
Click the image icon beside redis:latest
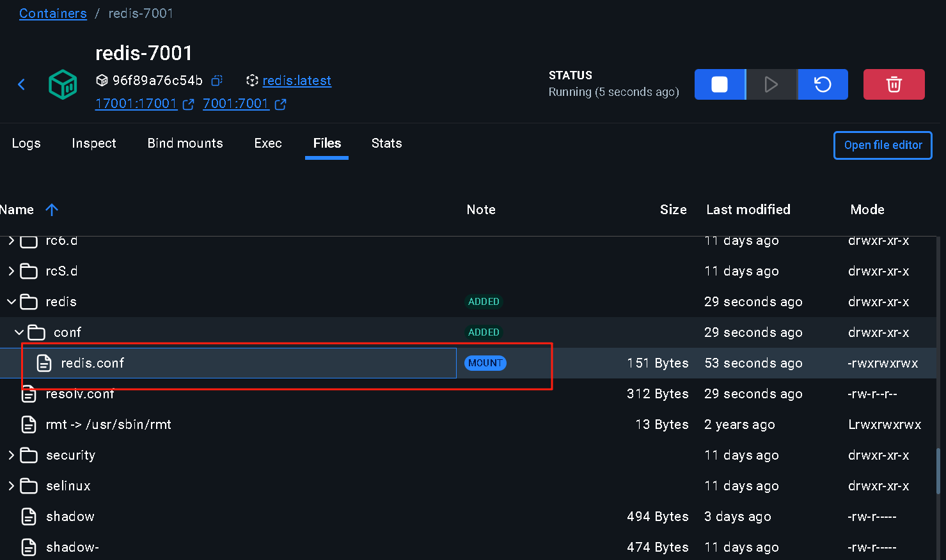pyautogui.click(x=252, y=81)
